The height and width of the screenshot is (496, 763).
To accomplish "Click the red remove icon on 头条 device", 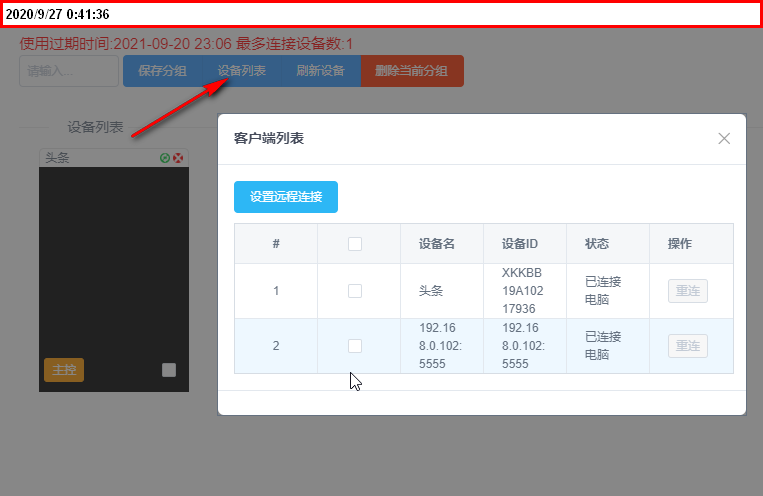I will 178,158.
